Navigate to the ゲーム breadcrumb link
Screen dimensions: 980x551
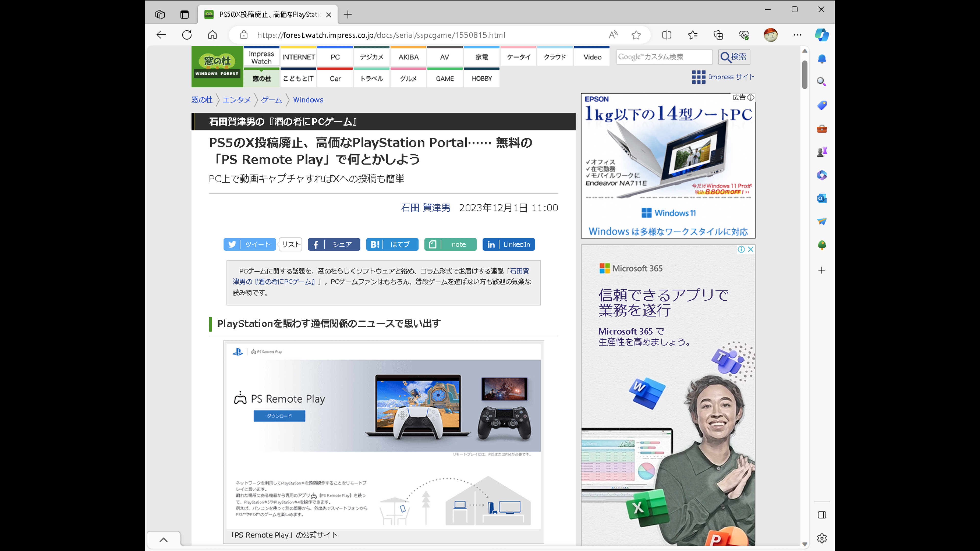coord(271,100)
